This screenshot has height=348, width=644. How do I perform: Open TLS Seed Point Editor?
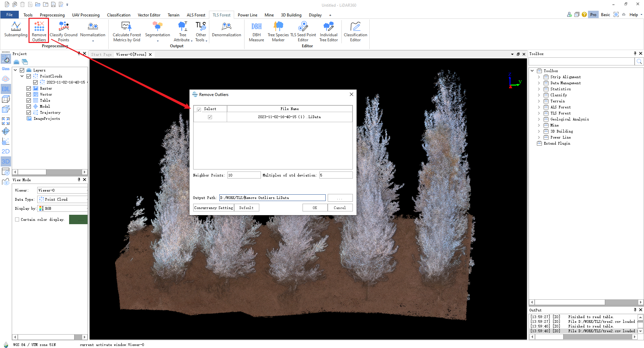[x=303, y=32]
